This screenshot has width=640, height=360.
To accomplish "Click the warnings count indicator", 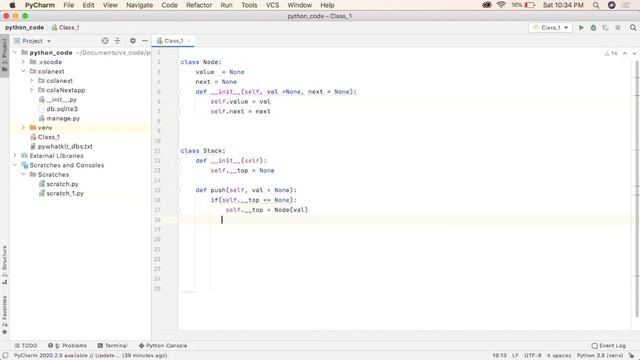I will [611, 53].
